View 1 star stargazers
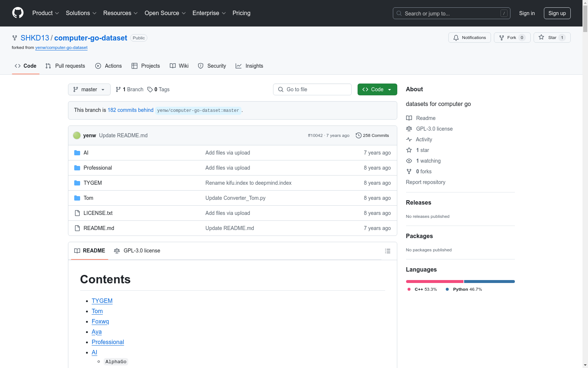This screenshot has width=588, height=368. pyautogui.click(x=417, y=150)
